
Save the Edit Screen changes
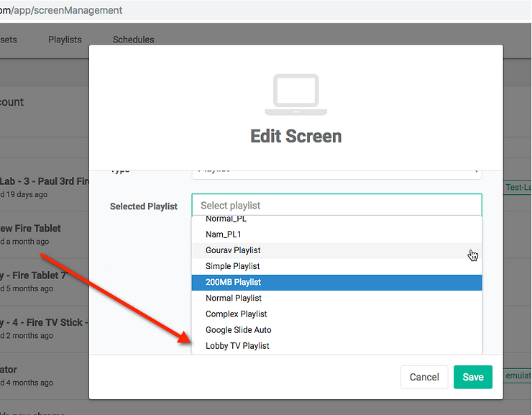[472, 377]
